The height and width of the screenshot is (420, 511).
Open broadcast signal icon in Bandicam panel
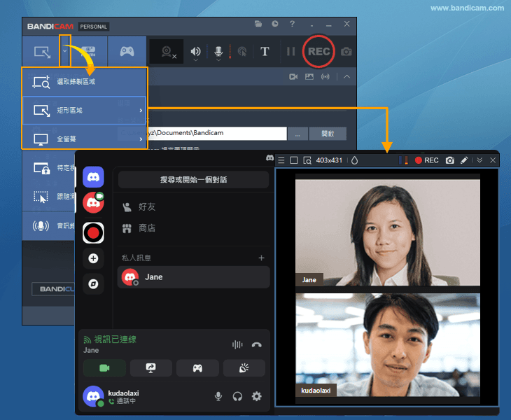pyautogui.click(x=325, y=76)
